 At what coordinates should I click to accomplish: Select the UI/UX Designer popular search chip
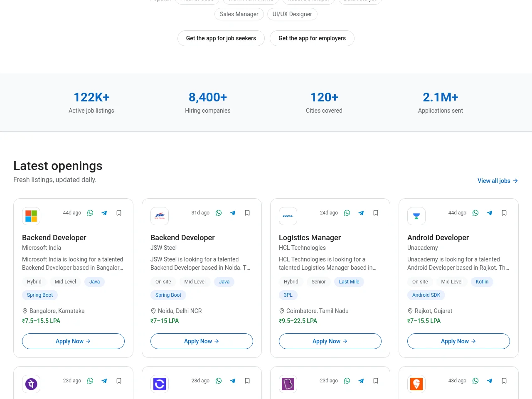[292, 14]
